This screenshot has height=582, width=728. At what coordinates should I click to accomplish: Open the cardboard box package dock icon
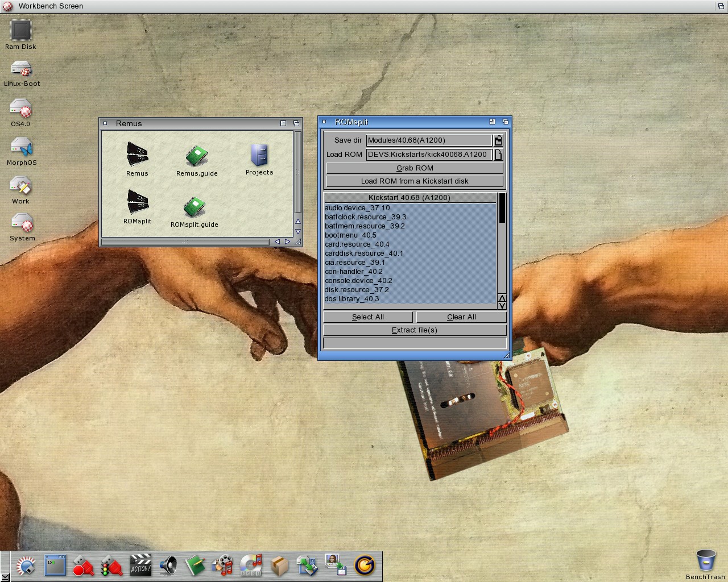(x=279, y=566)
